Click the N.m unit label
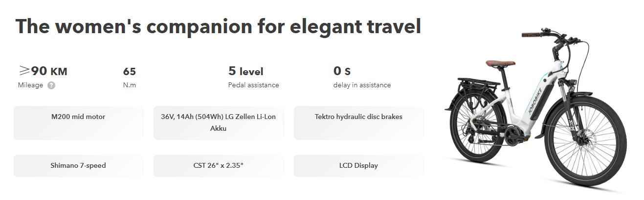The image size is (644, 200). click(x=129, y=85)
